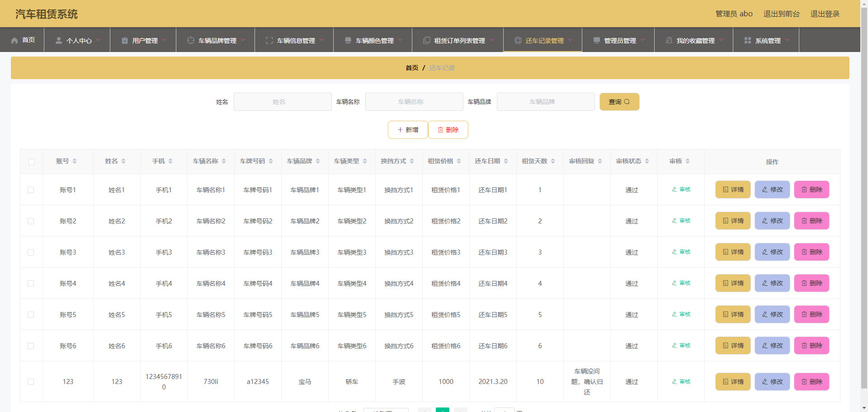868x412 pixels.
Task: Expand the 车辆信息管理 menu chevron
Action: [321, 40]
